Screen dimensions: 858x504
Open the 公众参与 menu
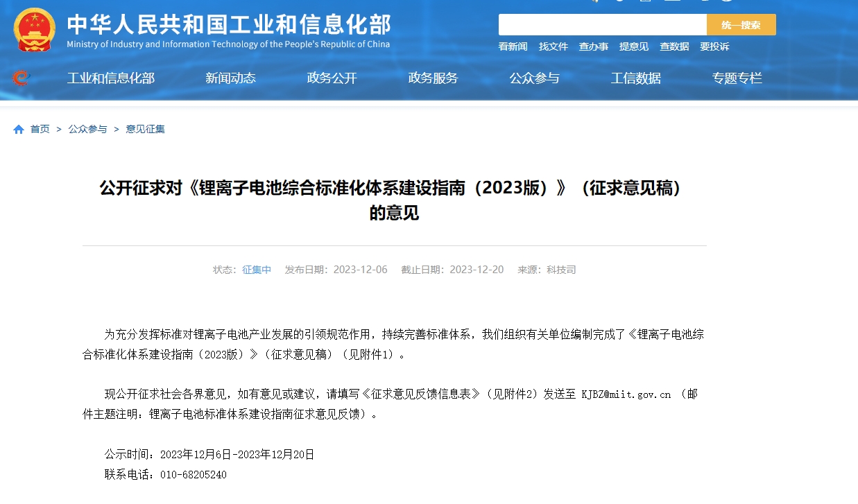[534, 78]
